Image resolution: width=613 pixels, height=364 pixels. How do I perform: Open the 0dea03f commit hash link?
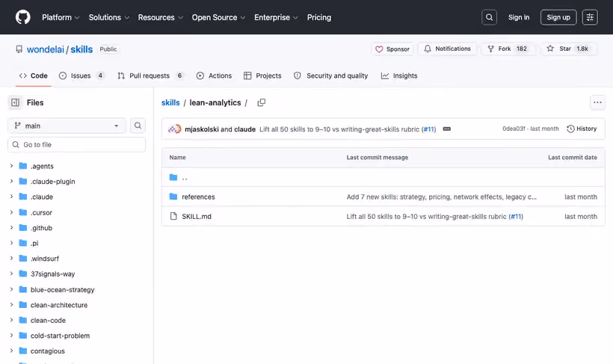coord(514,129)
